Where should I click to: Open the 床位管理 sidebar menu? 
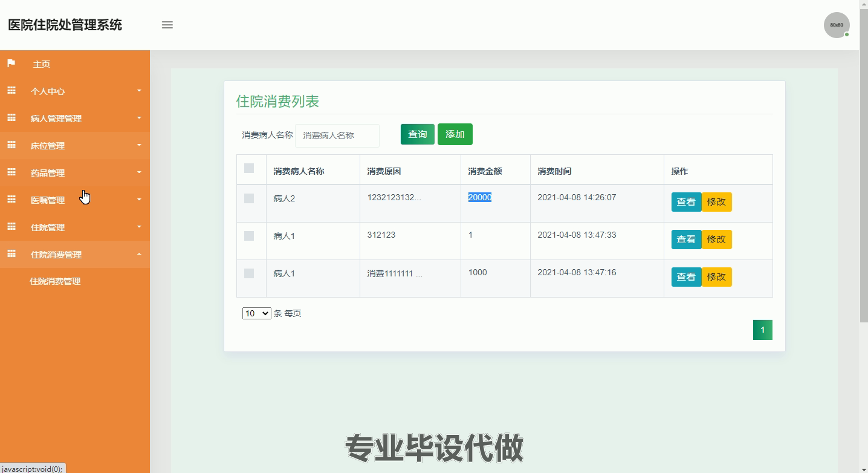click(75, 145)
